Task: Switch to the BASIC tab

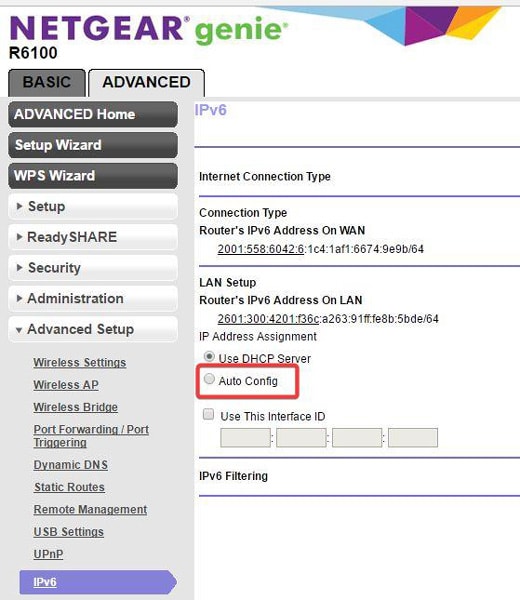Action: coord(47,83)
